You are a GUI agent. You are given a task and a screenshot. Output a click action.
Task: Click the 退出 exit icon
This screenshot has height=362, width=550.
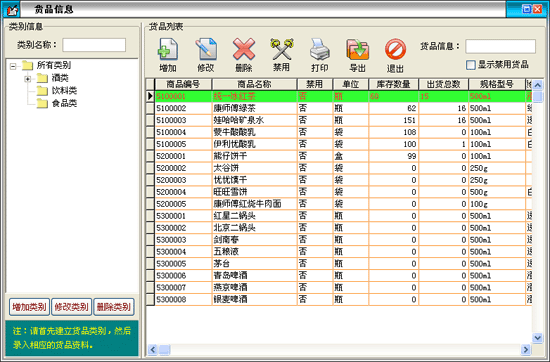(395, 49)
